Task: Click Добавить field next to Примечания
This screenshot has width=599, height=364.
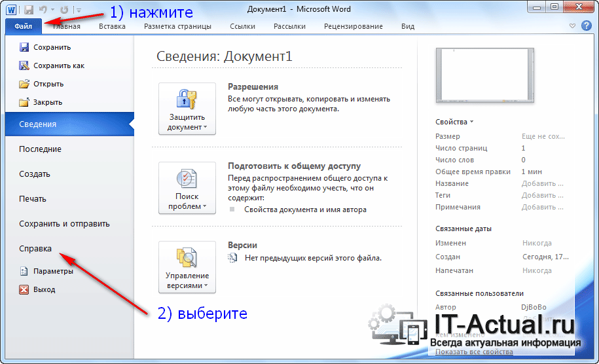Action: [x=543, y=207]
